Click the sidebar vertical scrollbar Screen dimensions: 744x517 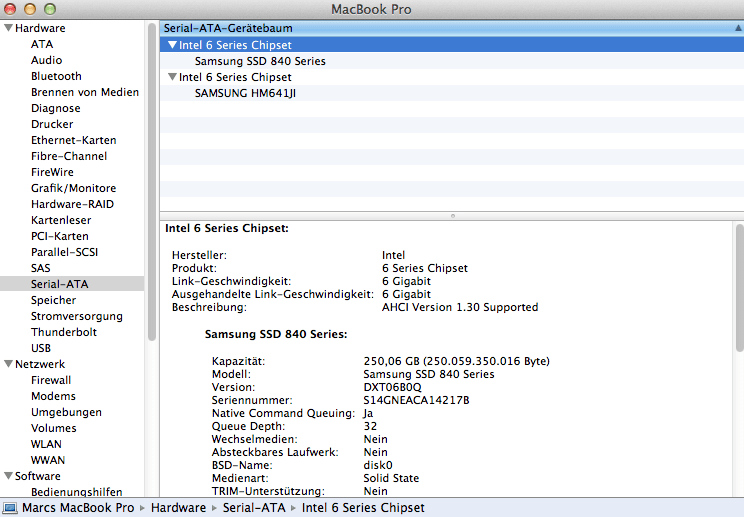point(152,182)
